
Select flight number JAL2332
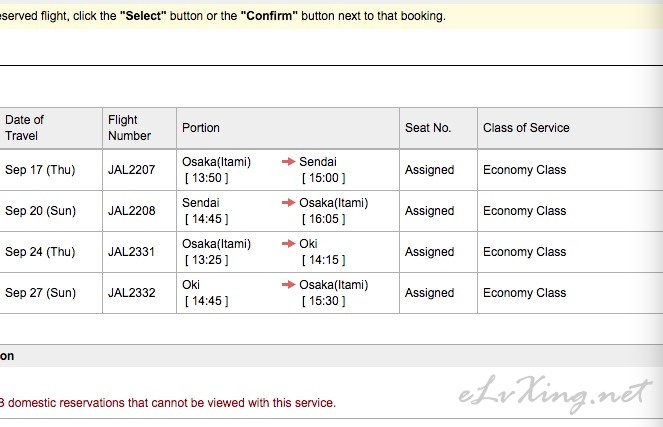point(132,293)
